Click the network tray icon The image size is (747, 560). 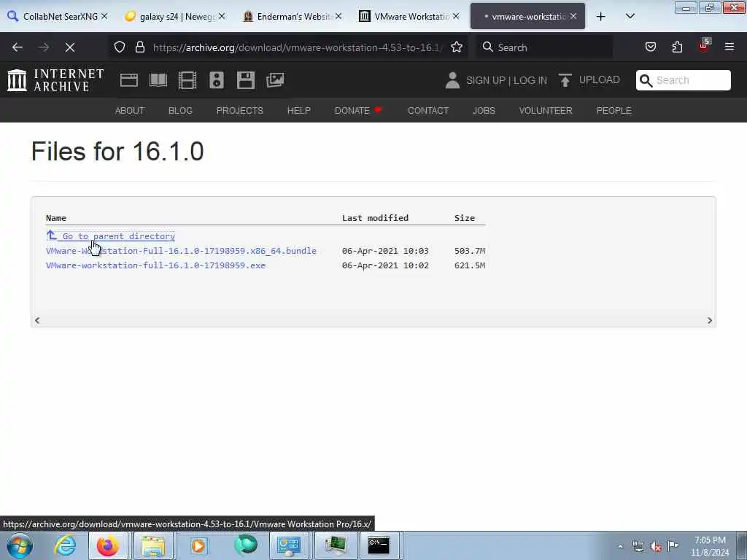click(638, 547)
